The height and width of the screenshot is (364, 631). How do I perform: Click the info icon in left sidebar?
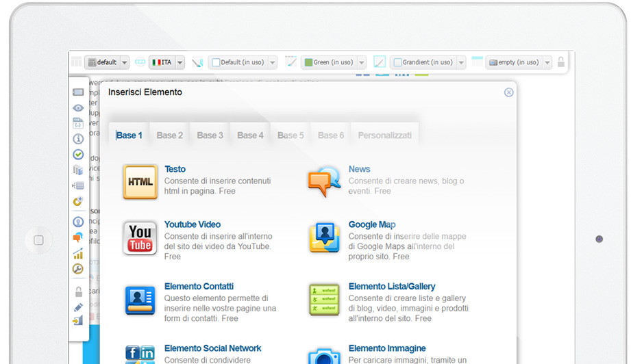pos(78,139)
